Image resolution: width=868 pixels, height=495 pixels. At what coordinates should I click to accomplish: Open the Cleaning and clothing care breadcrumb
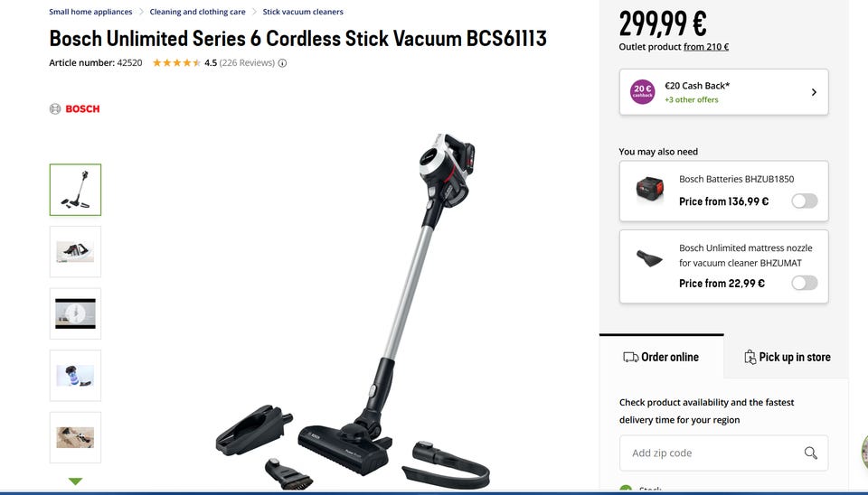tap(197, 12)
